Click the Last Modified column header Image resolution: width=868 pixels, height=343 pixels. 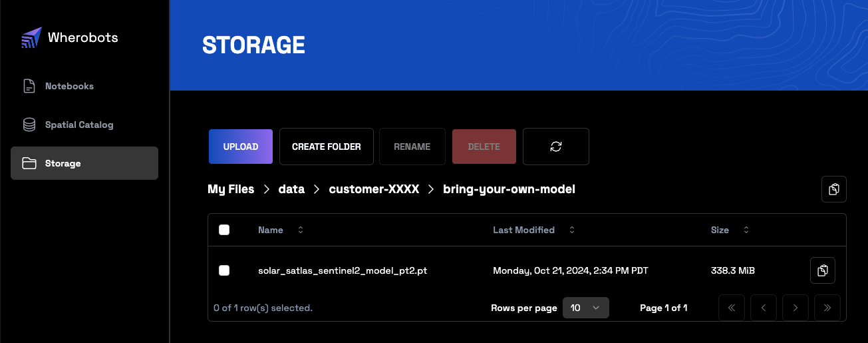point(523,230)
